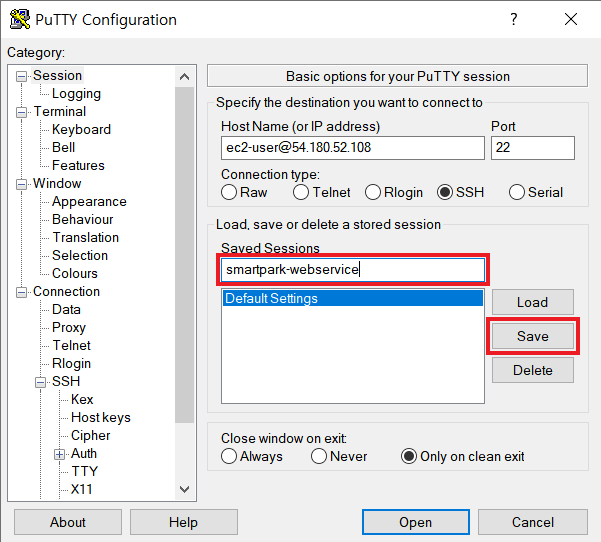Open the Auth category
Image resolution: width=601 pixels, height=542 pixels.
(x=84, y=454)
